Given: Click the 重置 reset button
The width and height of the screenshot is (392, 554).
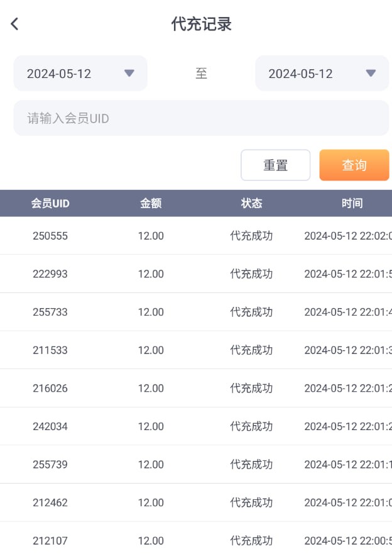Looking at the screenshot, I should pos(275,165).
